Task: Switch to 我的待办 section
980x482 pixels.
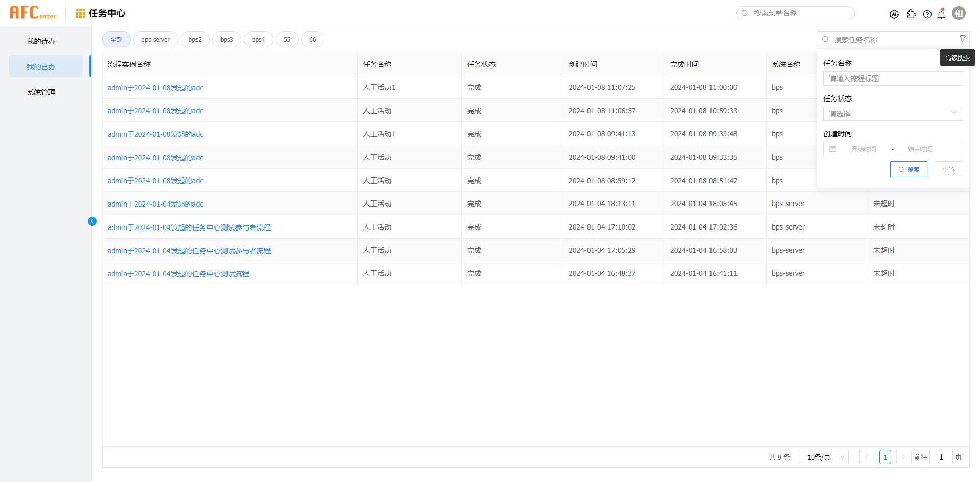Action: click(x=41, y=41)
